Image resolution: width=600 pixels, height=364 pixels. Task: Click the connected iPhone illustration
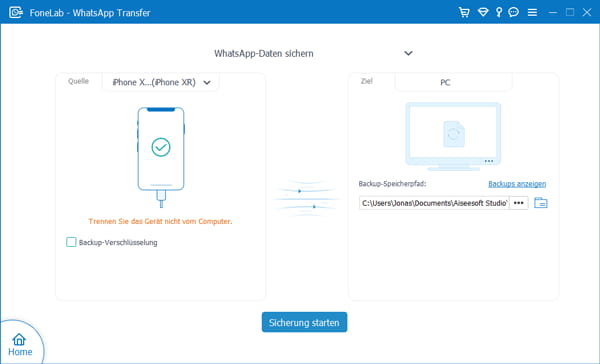click(x=161, y=157)
